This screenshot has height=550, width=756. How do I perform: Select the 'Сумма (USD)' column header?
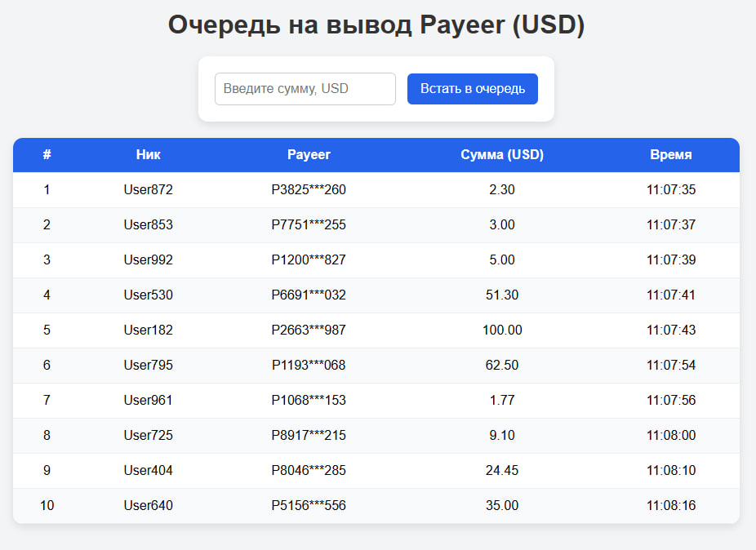(502, 154)
